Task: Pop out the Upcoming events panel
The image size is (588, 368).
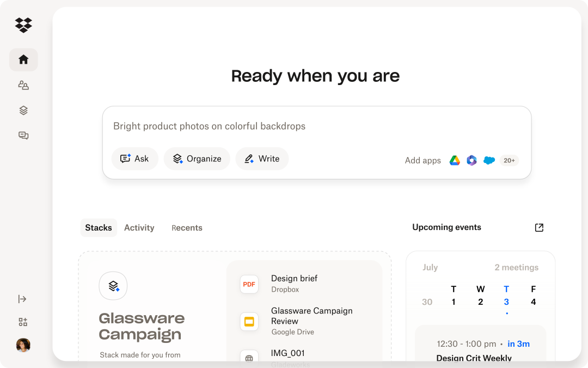Action: [x=539, y=228]
